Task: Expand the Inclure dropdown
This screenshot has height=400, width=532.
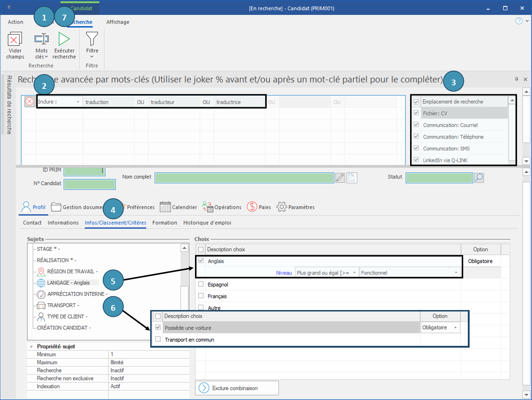Action: tap(78, 102)
